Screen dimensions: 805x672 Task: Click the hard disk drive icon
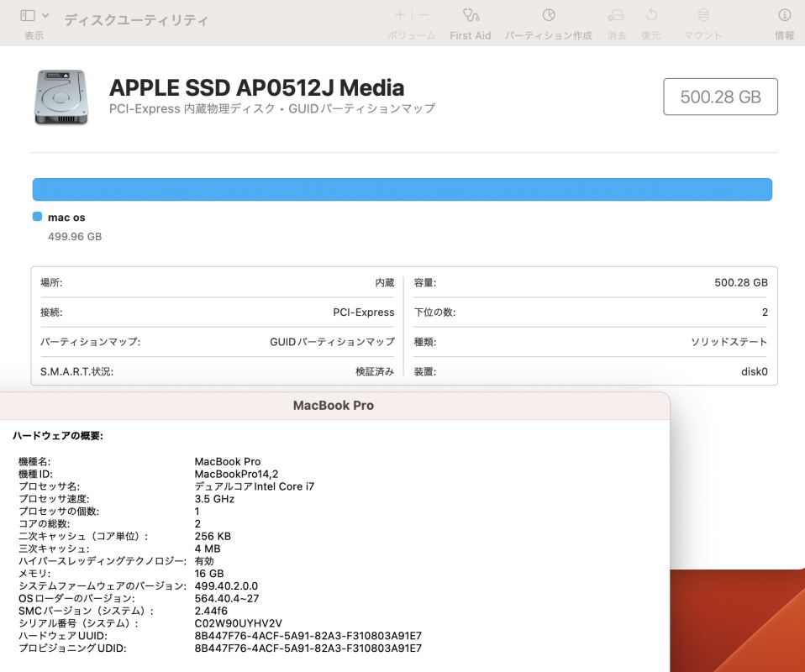[x=61, y=97]
